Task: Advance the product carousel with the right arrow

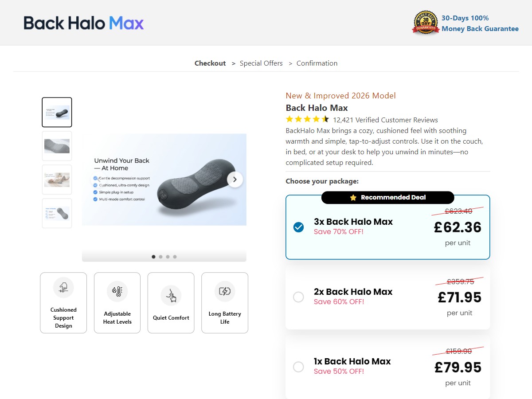Action: pyautogui.click(x=235, y=180)
